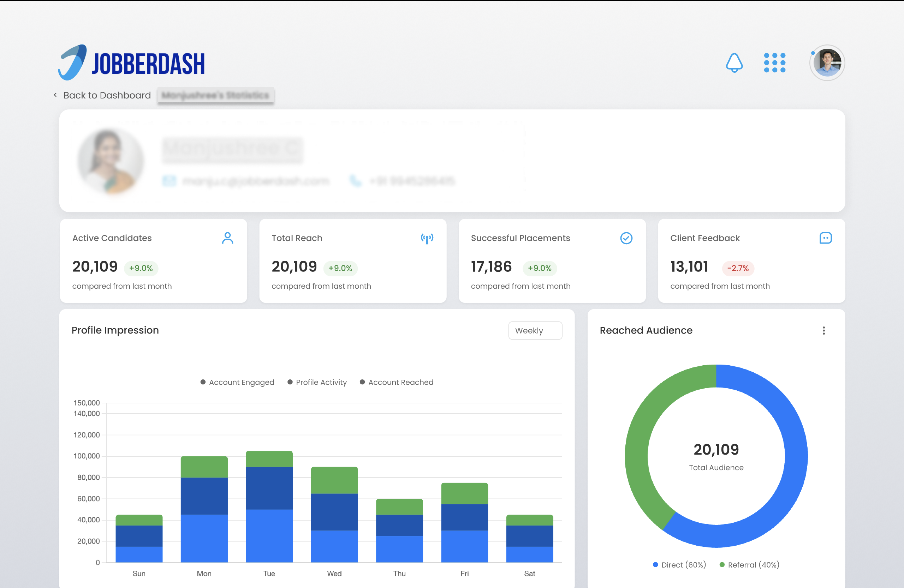The image size is (904, 588).
Task: Click the Friday bar in the chart
Action: pos(464,523)
